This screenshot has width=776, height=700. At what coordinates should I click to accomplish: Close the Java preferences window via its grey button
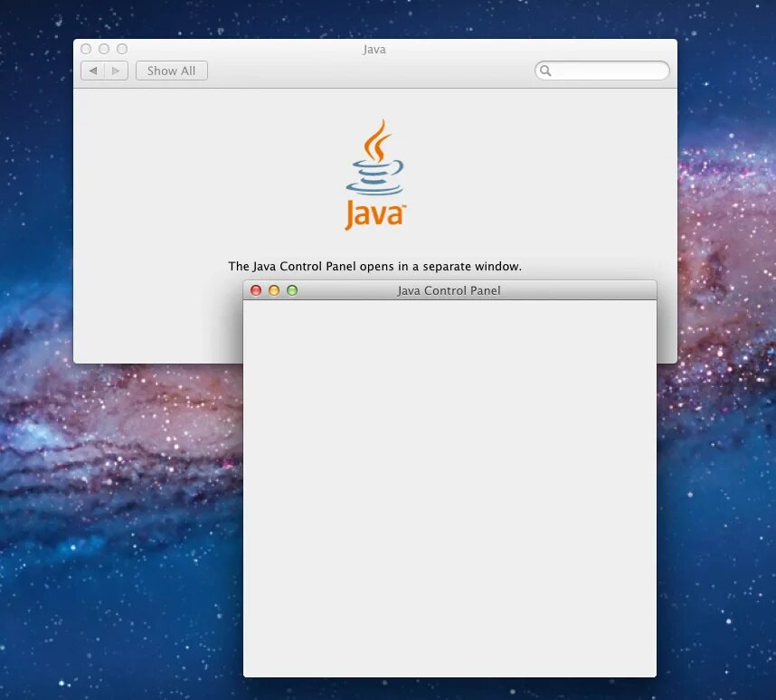86,49
